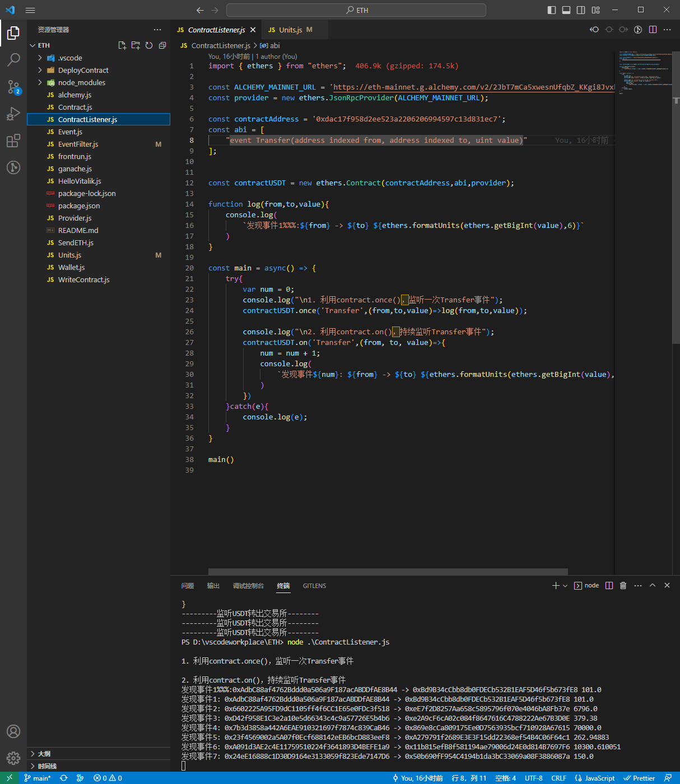Viewport: 680px width, 784px height.
Task: Toggle primary side bar visibility
Action: coord(552,10)
